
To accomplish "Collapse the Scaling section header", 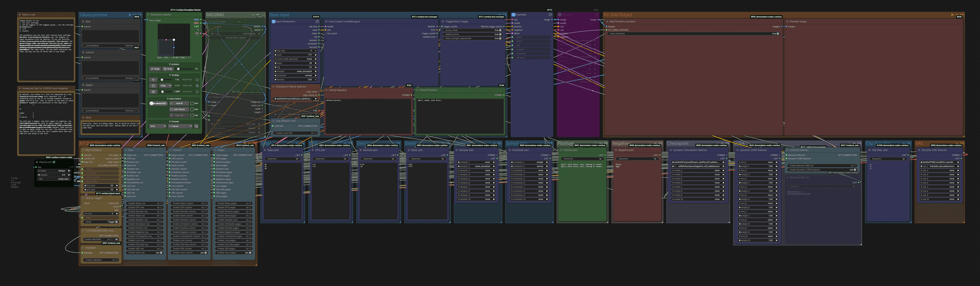I will point(175,75).
